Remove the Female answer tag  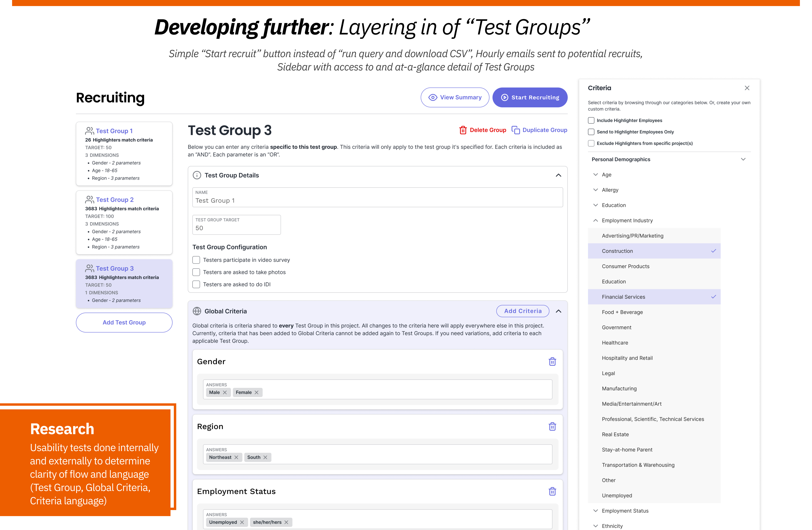click(x=257, y=392)
